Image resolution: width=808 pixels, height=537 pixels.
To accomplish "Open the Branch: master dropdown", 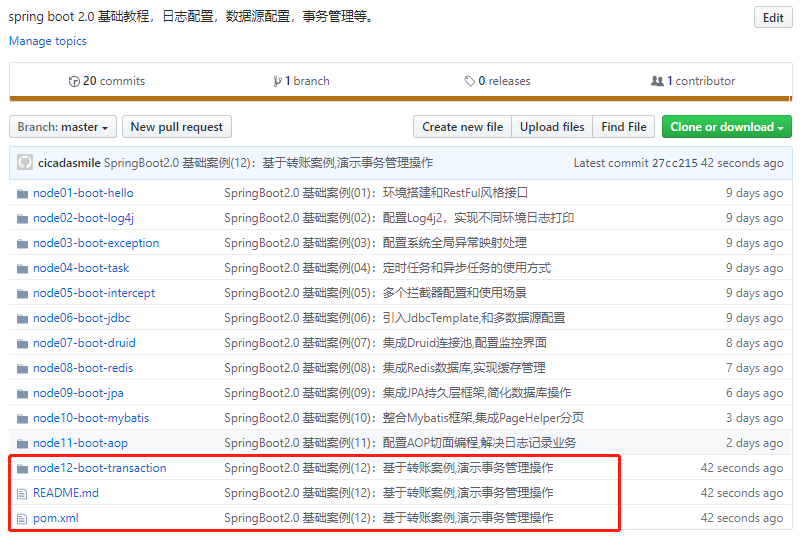I will [63, 127].
